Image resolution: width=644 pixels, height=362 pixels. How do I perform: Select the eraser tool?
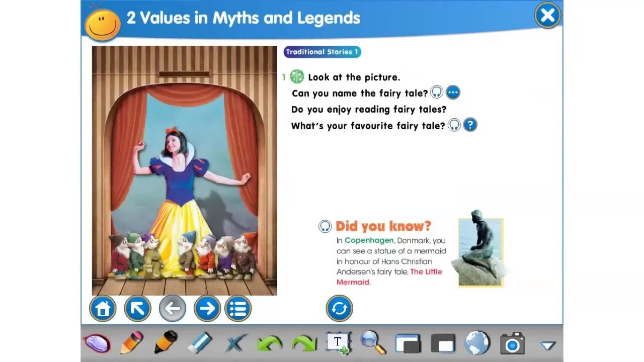200,343
